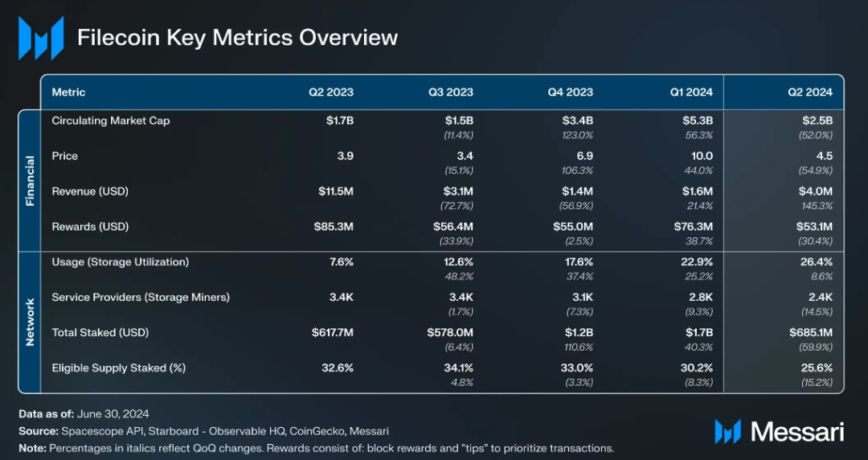Click the Q1 2024 column header
Screen dimensions: 868x460
coord(691,92)
